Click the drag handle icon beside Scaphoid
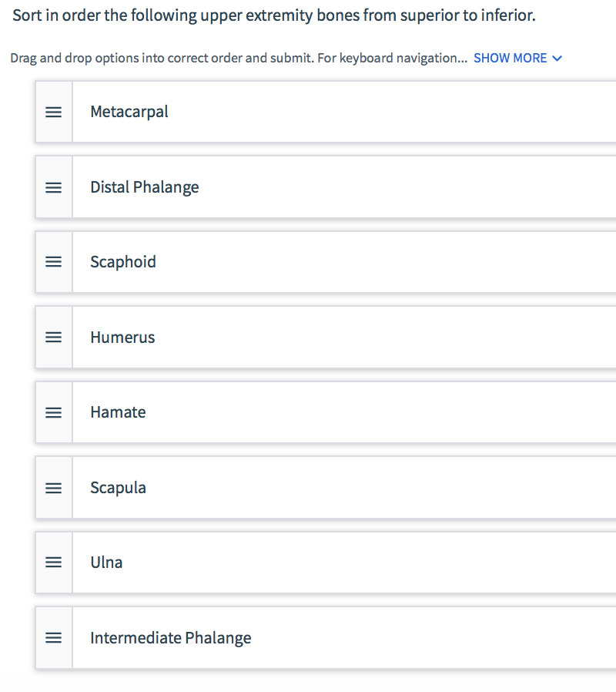 pos(53,262)
